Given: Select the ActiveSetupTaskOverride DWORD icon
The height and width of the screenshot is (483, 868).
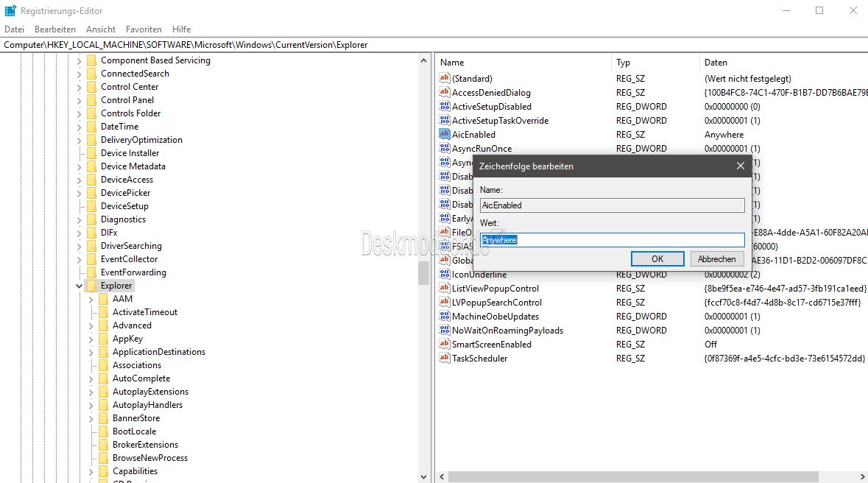Looking at the screenshot, I should pos(444,120).
